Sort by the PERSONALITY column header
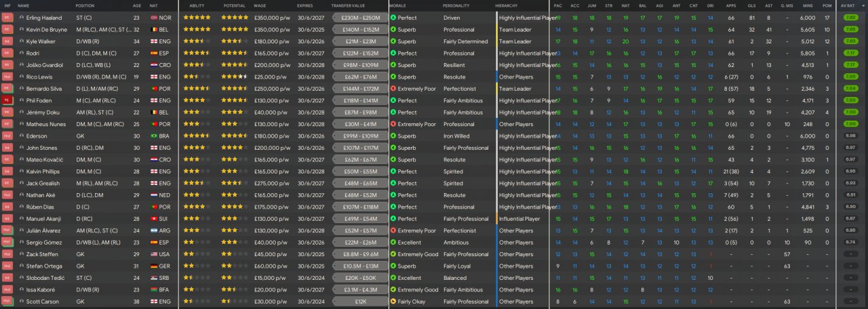868x309 pixels. click(x=456, y=5)
